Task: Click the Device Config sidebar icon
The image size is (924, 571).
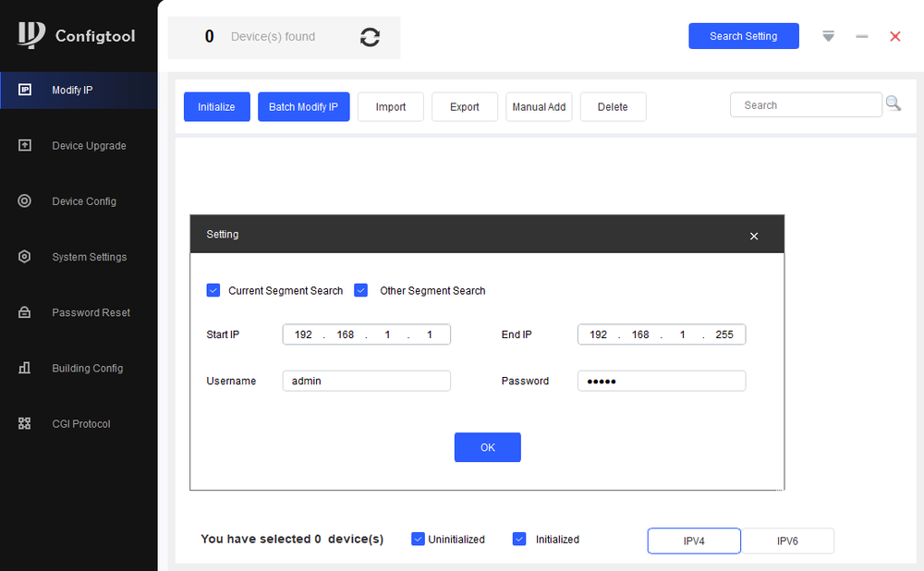Action: pyautogui.click(x=25, y=200)
